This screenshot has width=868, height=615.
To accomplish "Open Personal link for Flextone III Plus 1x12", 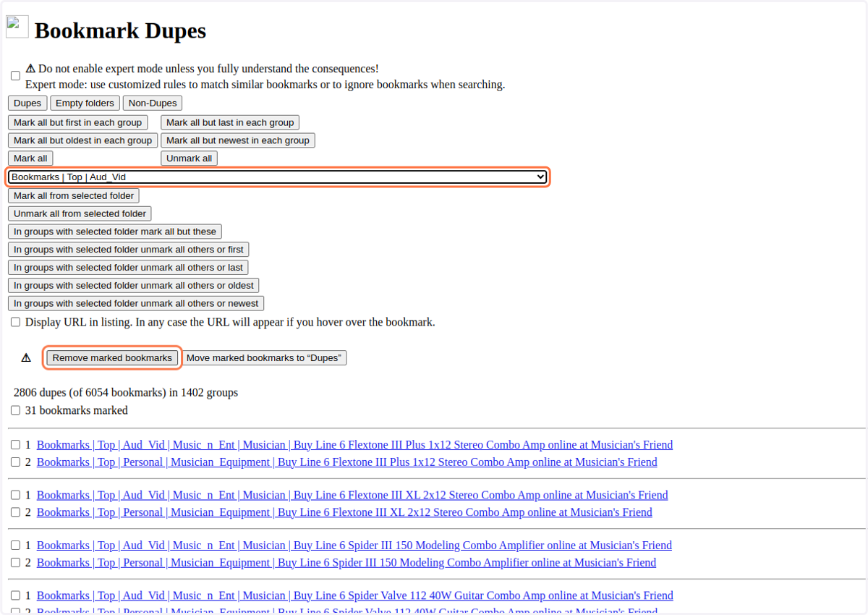I will (347, 462).
